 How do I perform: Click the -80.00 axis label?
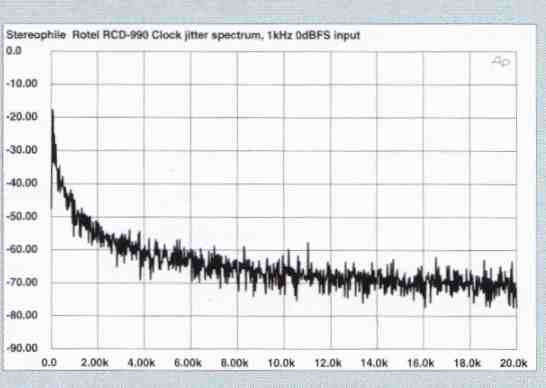22,315
